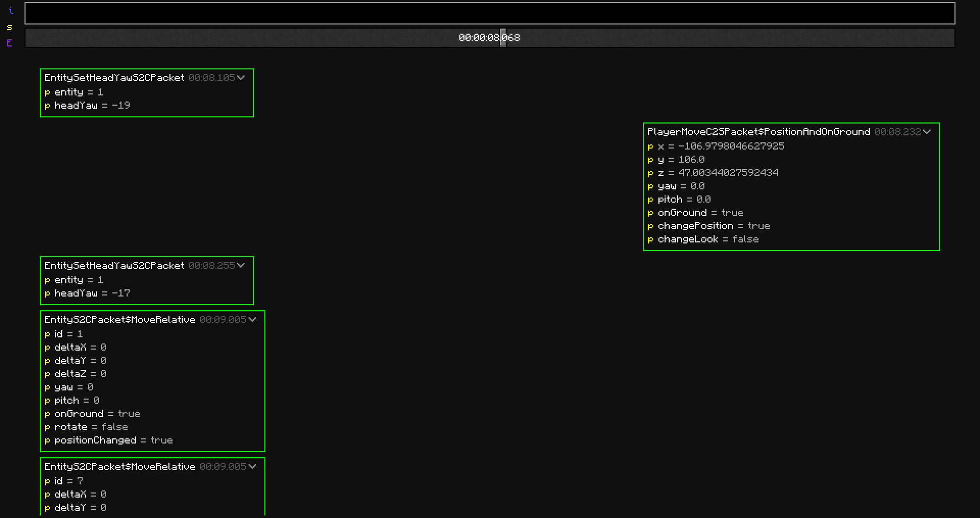Click the p icon beside the pitch field

click(651, 199)
